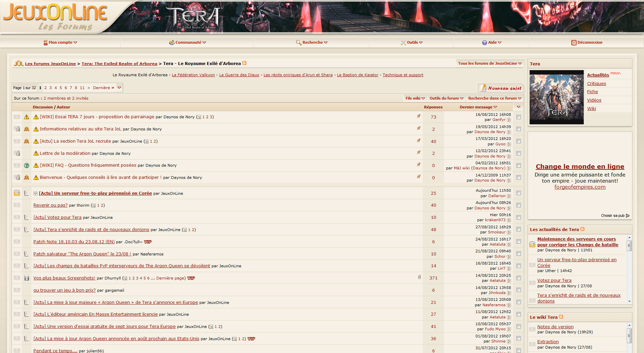Open the Mon compte dropdown menu
This screenshot has width=644, height=353.
(x=60, y=43)
